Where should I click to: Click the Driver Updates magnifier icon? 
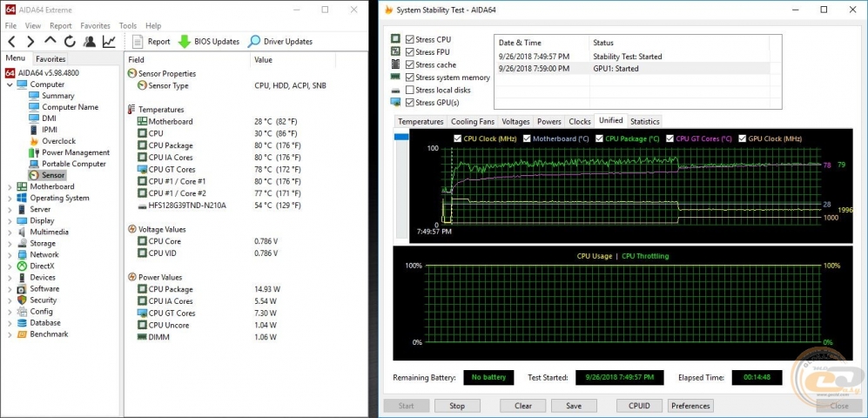coord(254,42)
